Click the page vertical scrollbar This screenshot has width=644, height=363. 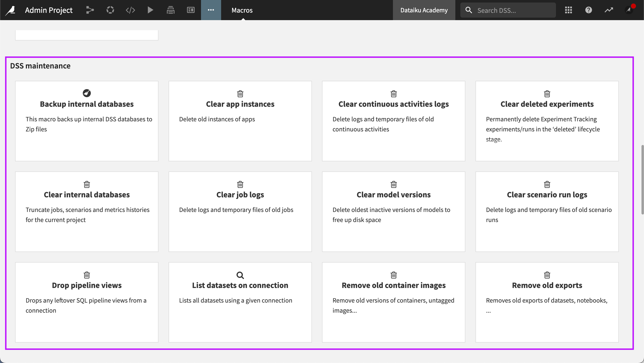[x=642, y=179]
